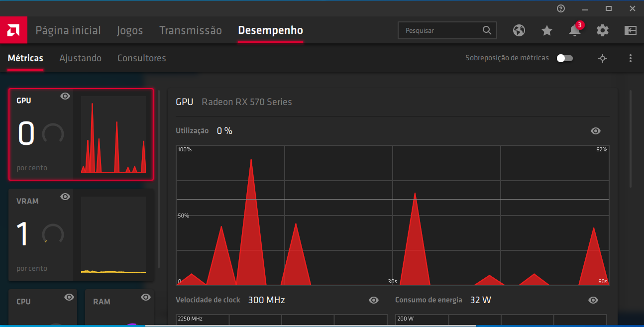
Task: Click the Radeon RX 570 Series text
Action: 247,102
